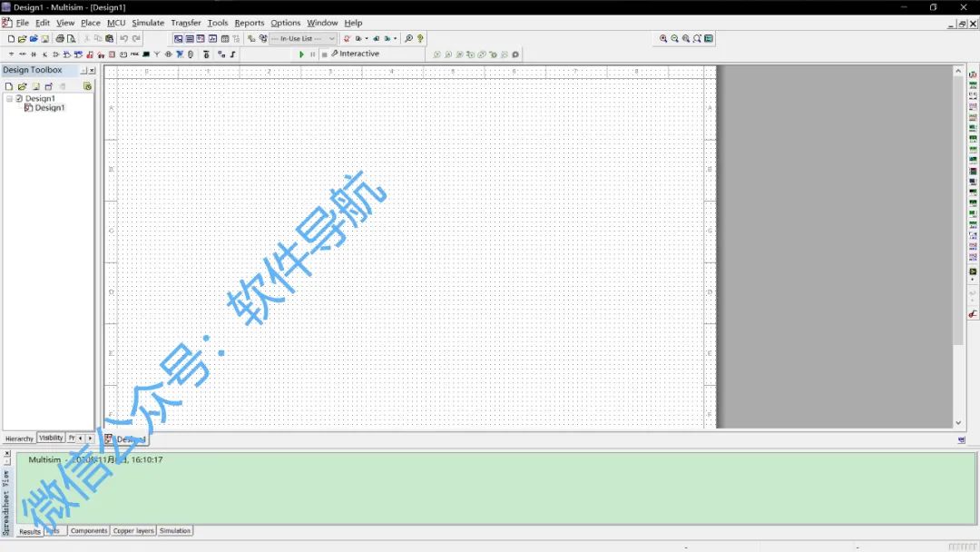The height and width of the screenshot is (552, 980).
Task: Close the Design Toolbox panel
Action: (92, 71)
